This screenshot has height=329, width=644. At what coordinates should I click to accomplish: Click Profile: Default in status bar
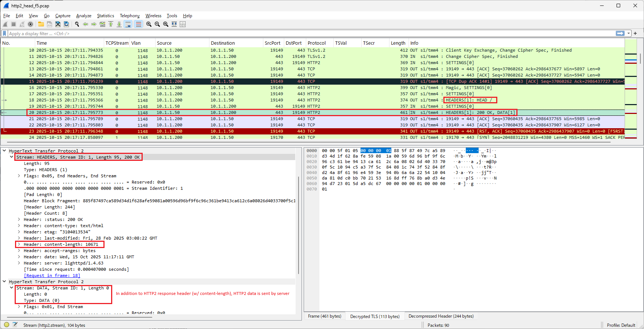[621, 325]
